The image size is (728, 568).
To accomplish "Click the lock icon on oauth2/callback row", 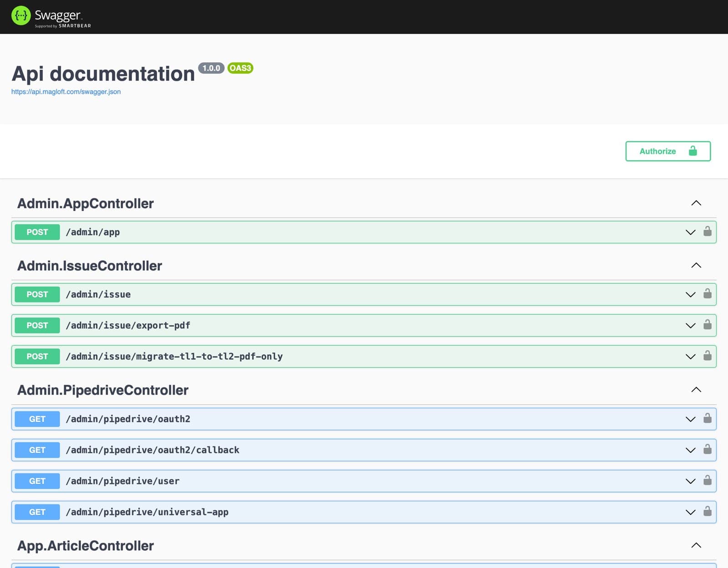I will click(x=708, y=449).
